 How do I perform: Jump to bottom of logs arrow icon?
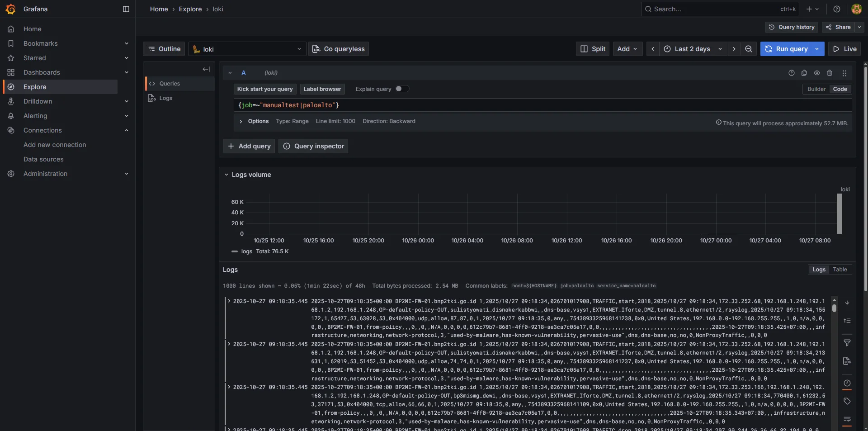click(x=847, y=303)
